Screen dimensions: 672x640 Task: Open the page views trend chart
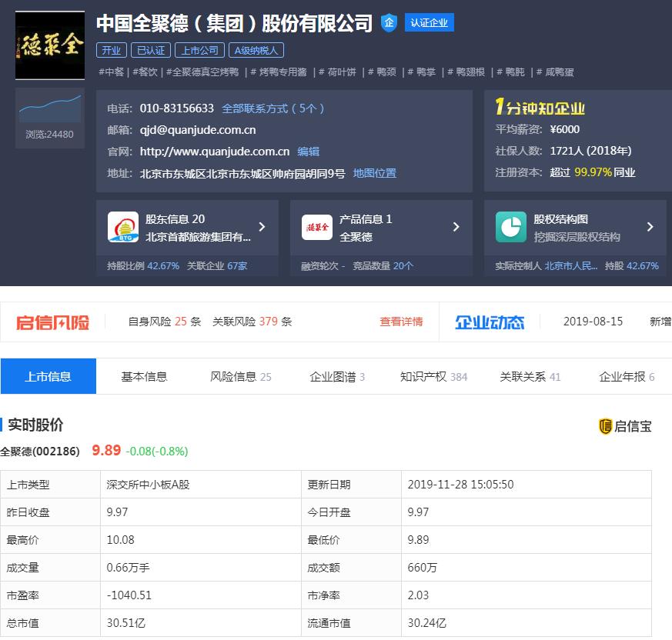coord(50,108)
